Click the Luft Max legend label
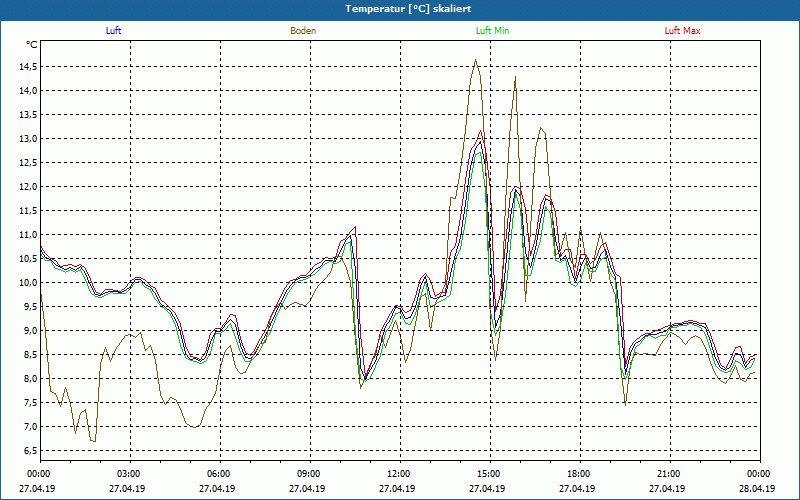 coord(682,31)
